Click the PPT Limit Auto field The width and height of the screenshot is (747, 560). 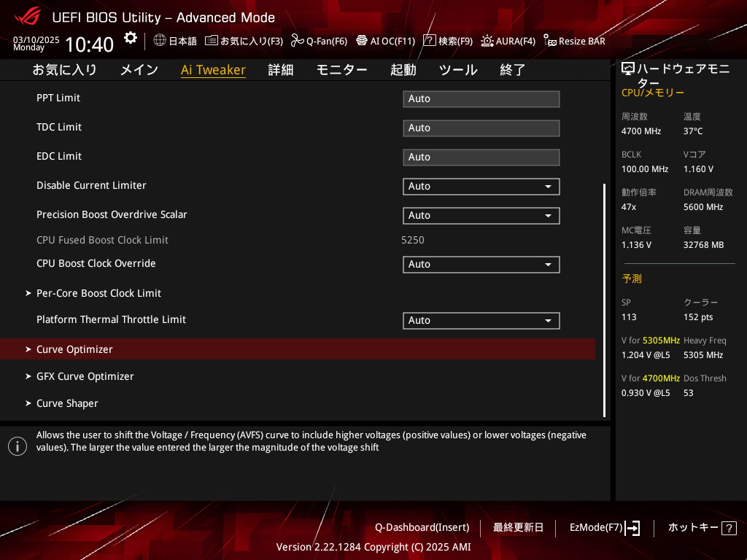[481, 99]
